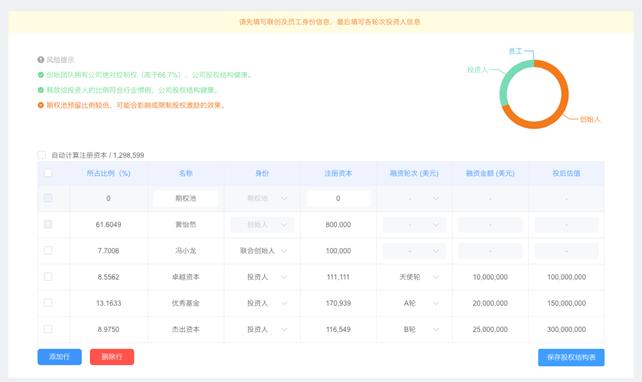Open 投资人 identity dropdown for 卓越资本

[x=262, y=277]
